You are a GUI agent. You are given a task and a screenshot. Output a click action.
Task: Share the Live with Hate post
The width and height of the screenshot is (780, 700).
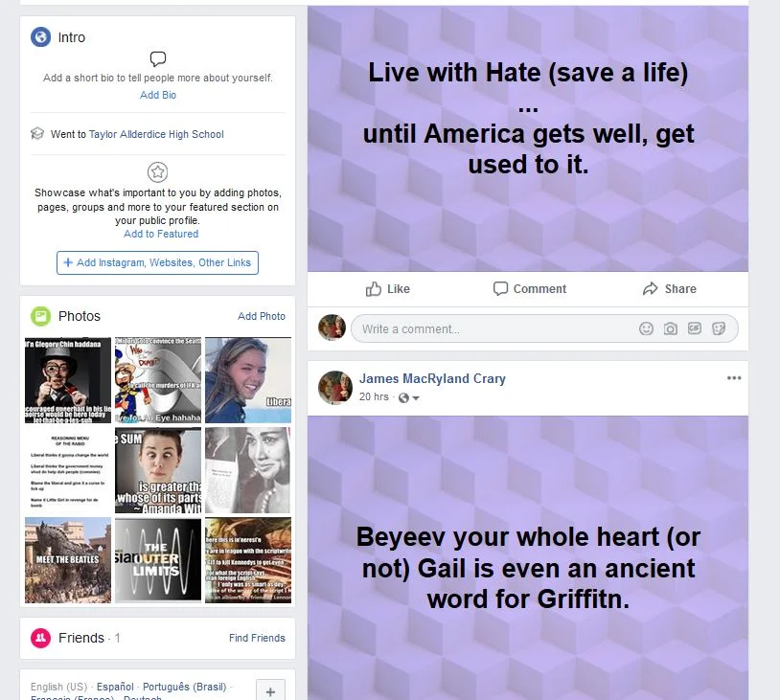669,289
